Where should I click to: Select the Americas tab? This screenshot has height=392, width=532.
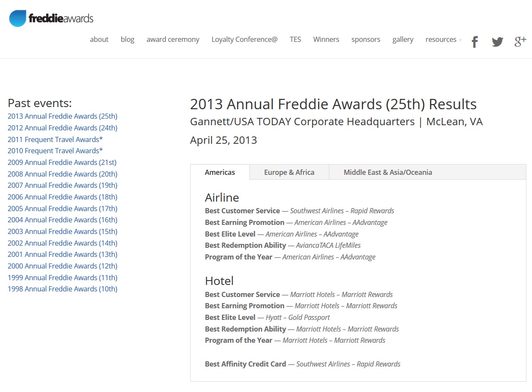(x=220, y=172)
